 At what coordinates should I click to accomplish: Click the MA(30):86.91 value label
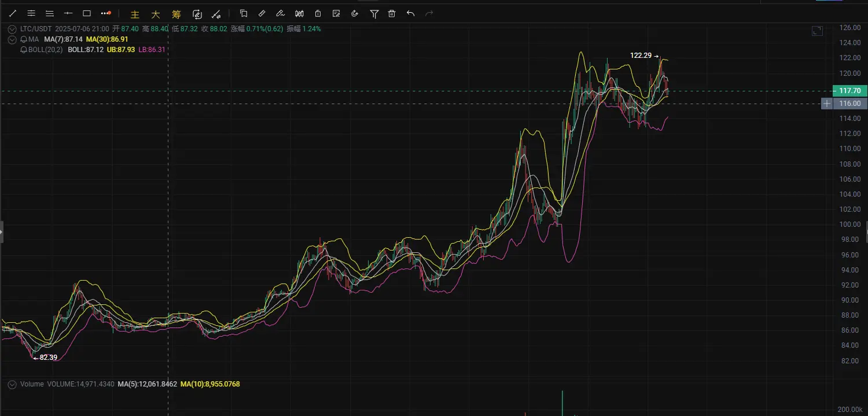click(x=107, y=39)
